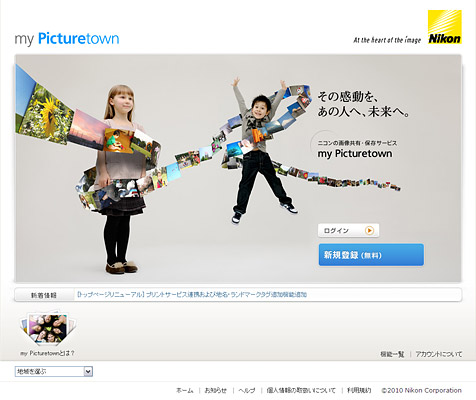Screen dimensions: 476x400
Task: Open the Nikon logo link
Action: point(445,27)
